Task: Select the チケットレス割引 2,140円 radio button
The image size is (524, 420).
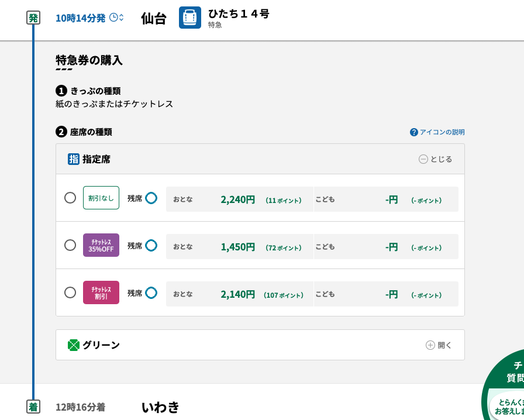Action: 70,292
